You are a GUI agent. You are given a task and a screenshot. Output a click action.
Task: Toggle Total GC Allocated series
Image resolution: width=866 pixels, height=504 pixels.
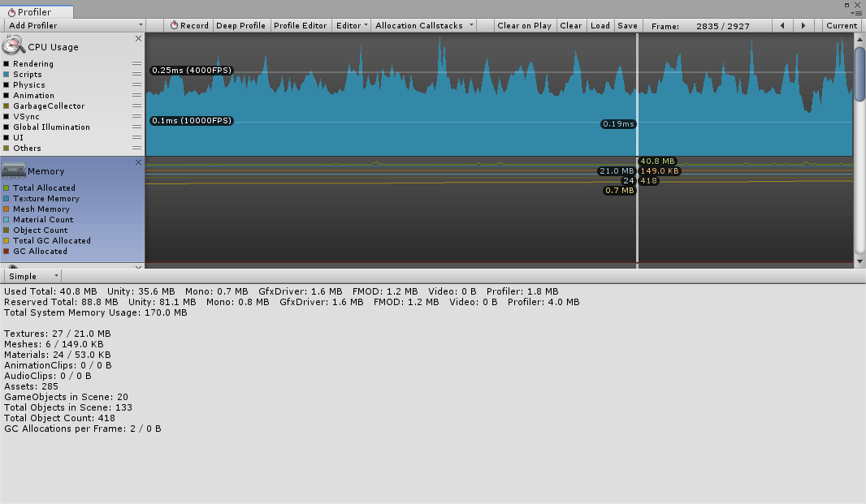pyautogui.click(x=6, y=241)
